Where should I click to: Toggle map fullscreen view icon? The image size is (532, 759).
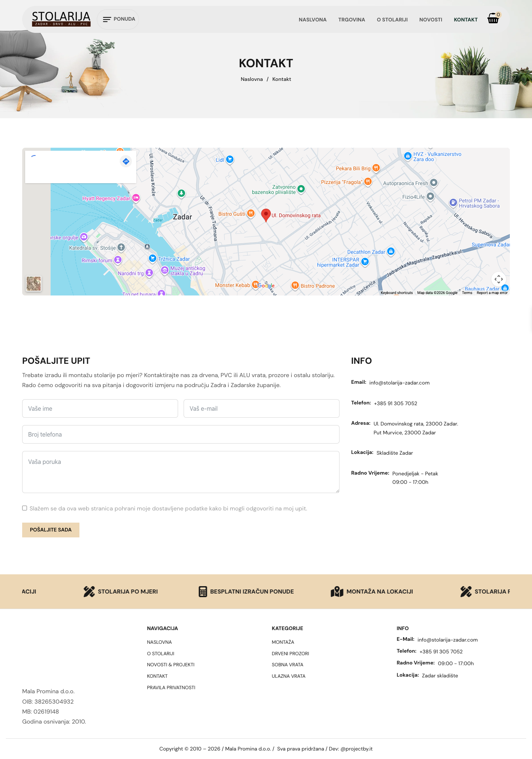click(x=498, y=279)
